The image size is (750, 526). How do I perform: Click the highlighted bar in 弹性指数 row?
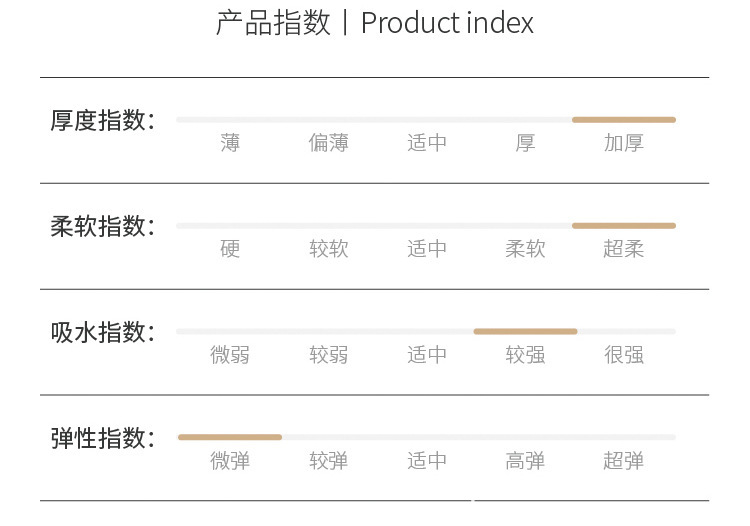click(x=230, y=437)
